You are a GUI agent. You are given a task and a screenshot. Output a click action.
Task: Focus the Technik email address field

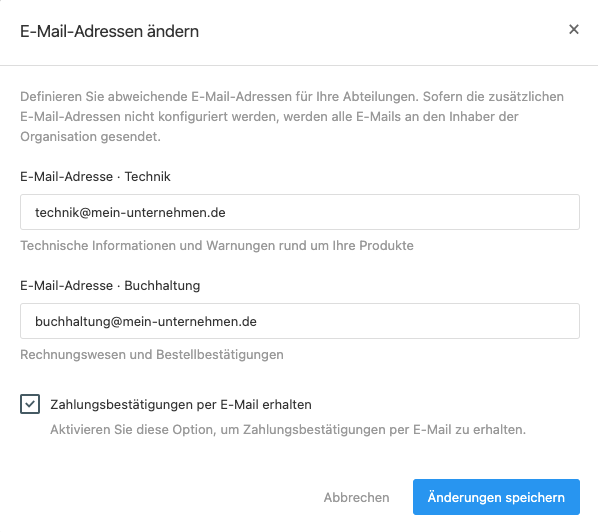300,212
